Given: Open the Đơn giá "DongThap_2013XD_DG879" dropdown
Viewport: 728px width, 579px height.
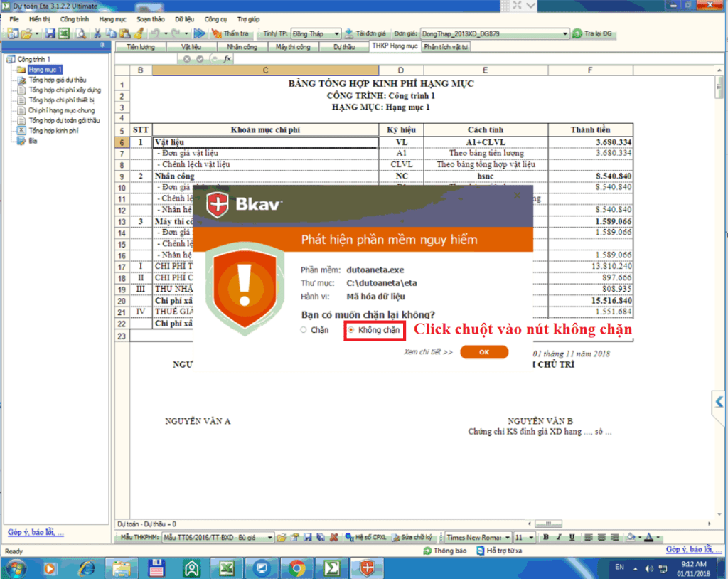Looking at the screenshot, I should [x=565, y=33].
